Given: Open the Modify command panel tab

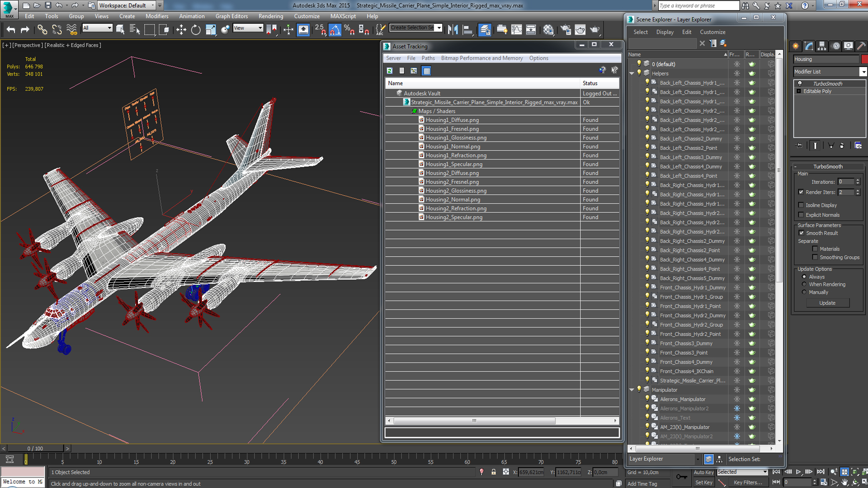Looking at the screenshot, I should tap(809, 46).
